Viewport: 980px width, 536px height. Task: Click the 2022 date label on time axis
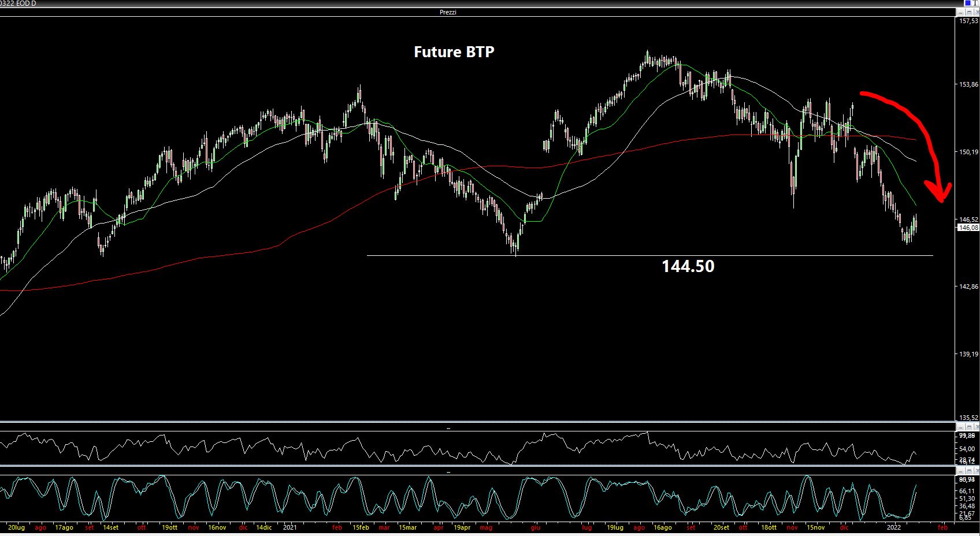click(893, 527)
